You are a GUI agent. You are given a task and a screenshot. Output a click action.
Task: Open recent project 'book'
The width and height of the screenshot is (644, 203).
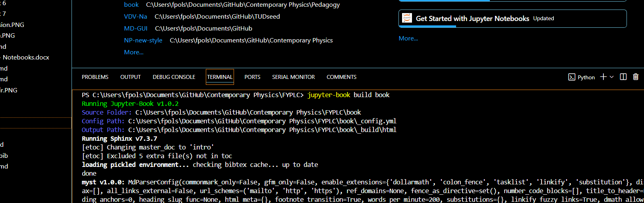tap(131, 5)
